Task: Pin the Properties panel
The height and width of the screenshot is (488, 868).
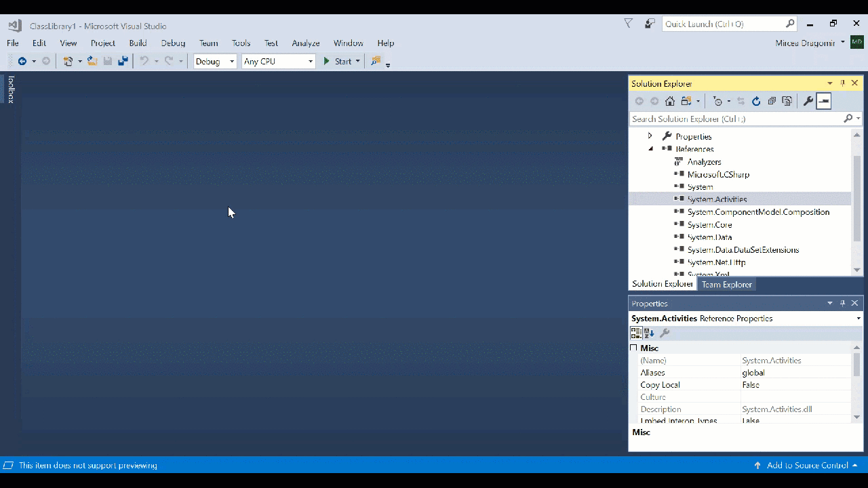Action: (x=843, y=303)
